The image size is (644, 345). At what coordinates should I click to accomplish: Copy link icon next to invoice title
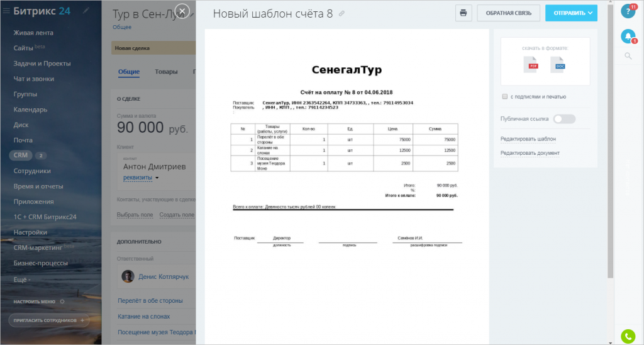[x=341, y=14]
